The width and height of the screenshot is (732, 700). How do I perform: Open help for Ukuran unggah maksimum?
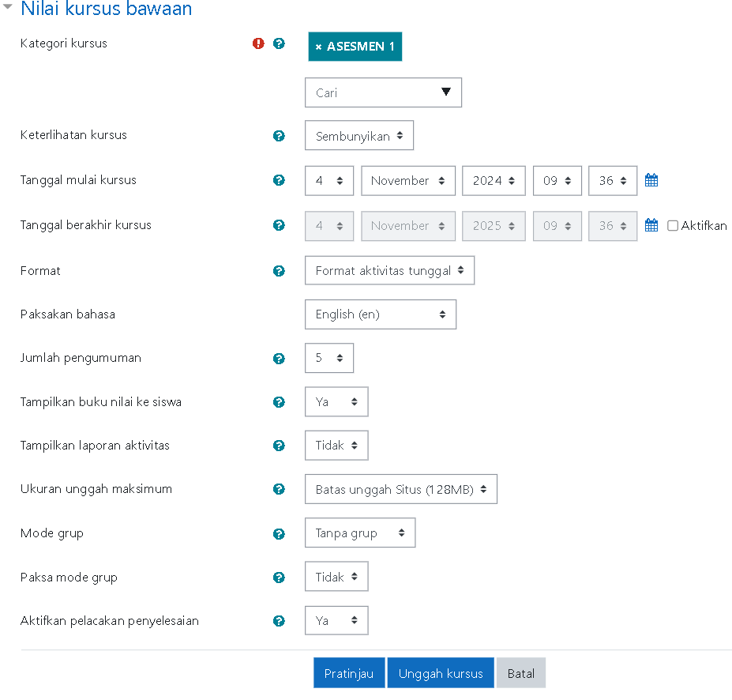279,489
